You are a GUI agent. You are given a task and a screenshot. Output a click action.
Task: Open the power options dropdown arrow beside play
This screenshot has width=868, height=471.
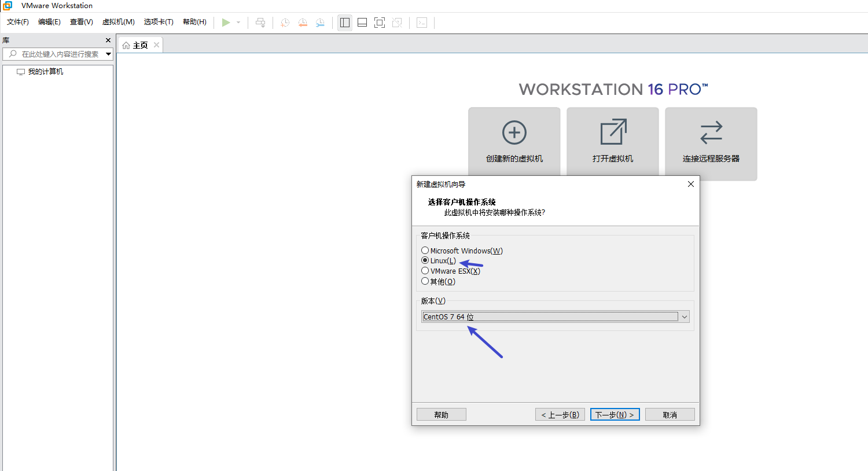pos(238,23)
